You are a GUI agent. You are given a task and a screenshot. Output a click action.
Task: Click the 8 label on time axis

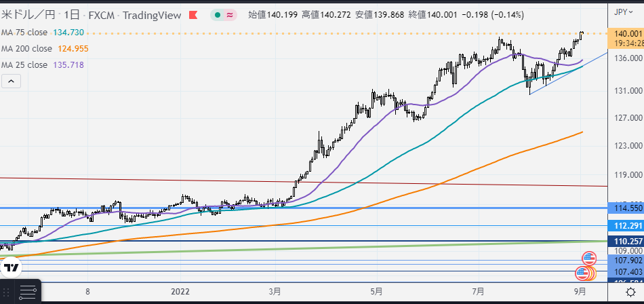coord(87,292)
